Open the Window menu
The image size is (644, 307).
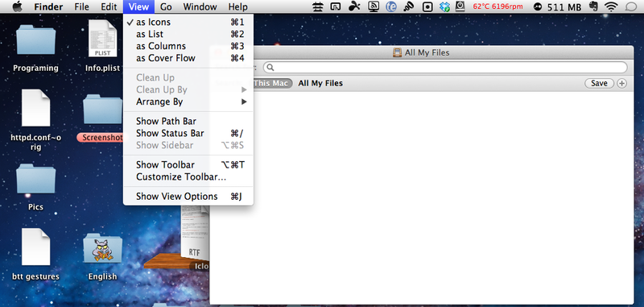[200, 6]
